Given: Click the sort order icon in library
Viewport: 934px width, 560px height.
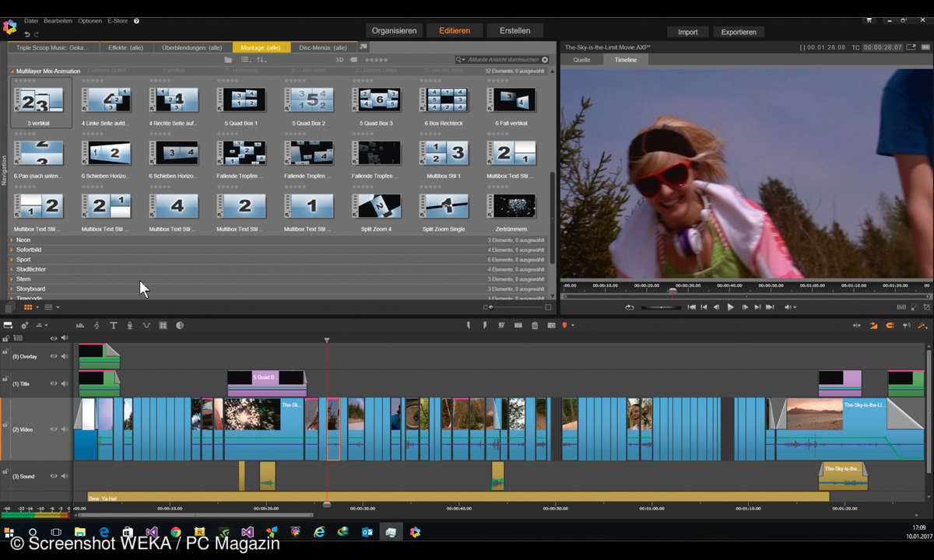Looking at the screenshot, I should (262, 59).
